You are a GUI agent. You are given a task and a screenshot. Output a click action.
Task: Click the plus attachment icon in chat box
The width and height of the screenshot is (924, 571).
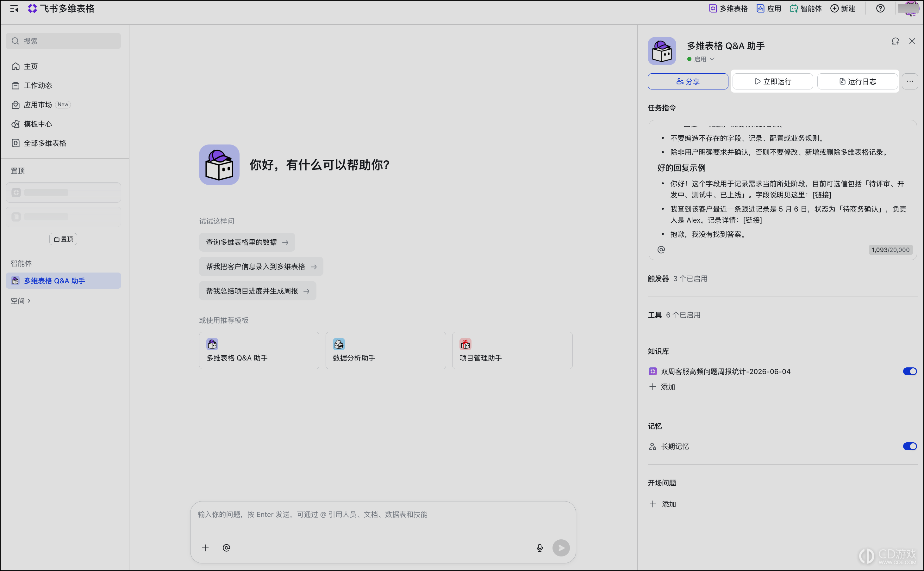click(x=205, y=548)
